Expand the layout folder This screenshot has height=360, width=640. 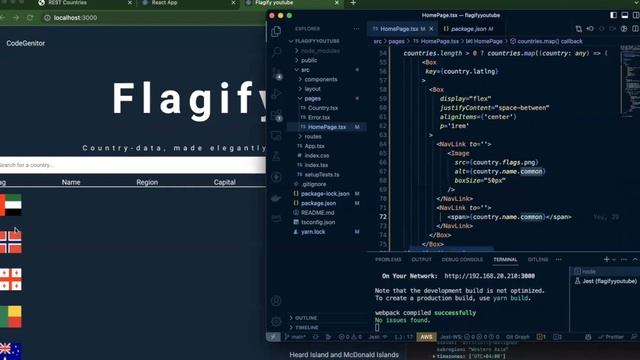312,89
